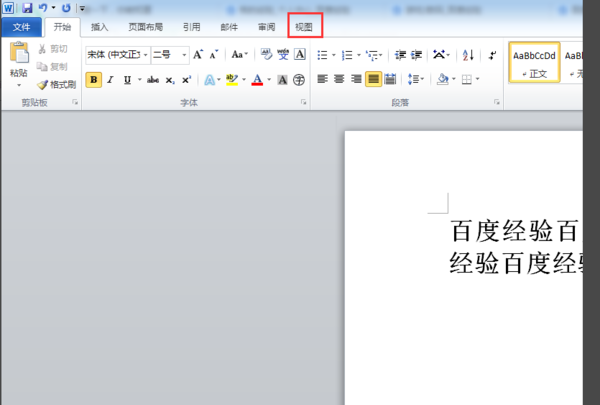Apply the red font color swatch
600x405 pixels.
coord(257,80)
